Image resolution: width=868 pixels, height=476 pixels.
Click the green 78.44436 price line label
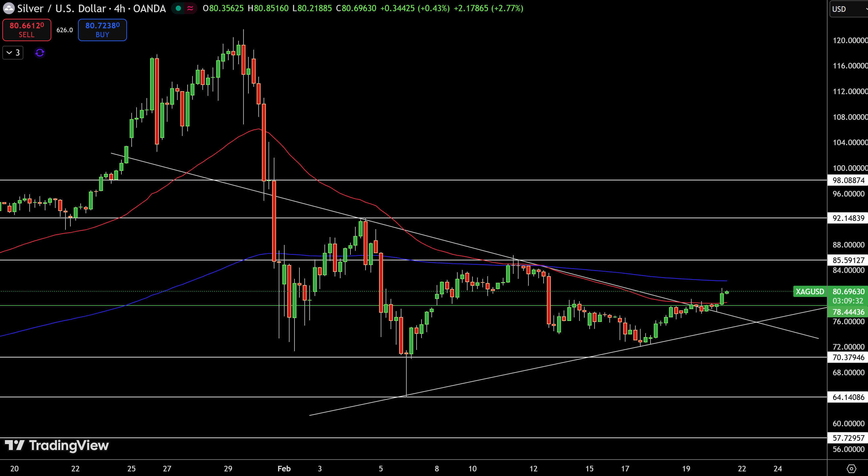pos(848,312)
